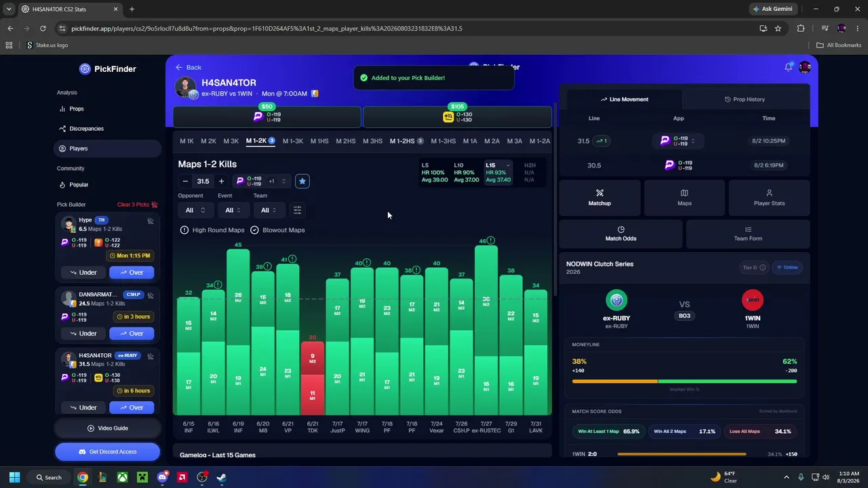
Task: Show hidden icons in system tray
Action: (x=786, y=477)
